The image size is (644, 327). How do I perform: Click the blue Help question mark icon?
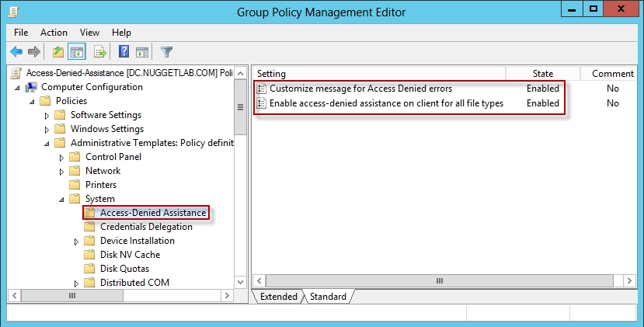(x=124, y=52)
